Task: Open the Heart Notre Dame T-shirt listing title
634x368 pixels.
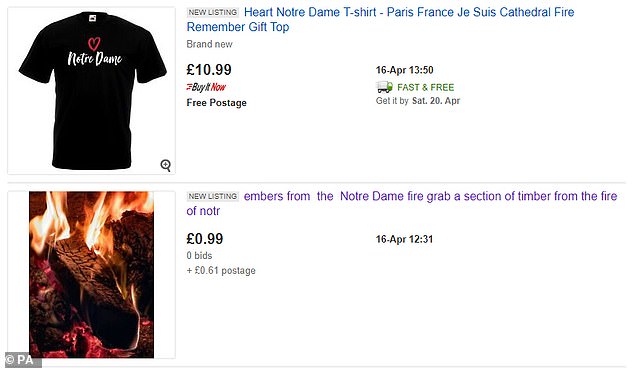Action: pyautogui.click(x=380, y=19)
